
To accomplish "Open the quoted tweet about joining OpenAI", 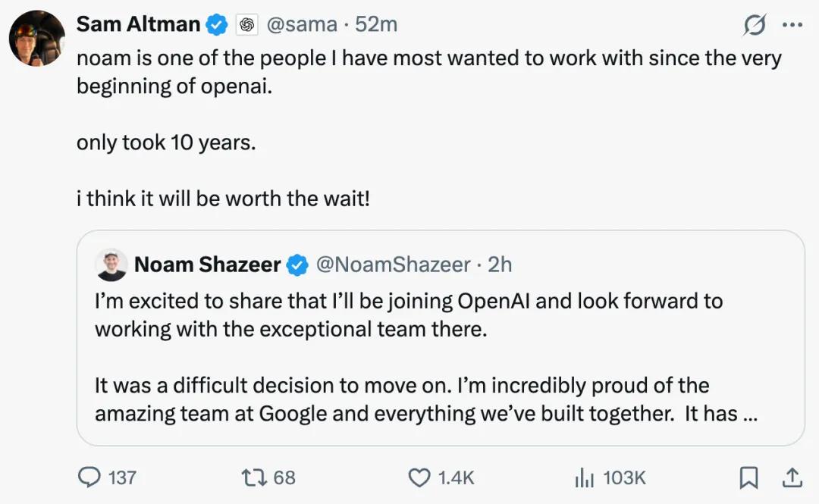I will [x=441, y=338].
